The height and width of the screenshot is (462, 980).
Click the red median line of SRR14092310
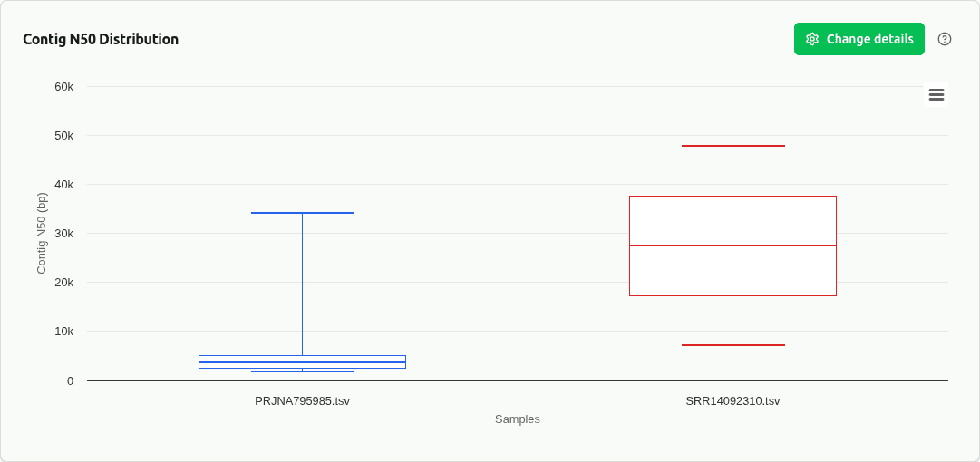733,245
